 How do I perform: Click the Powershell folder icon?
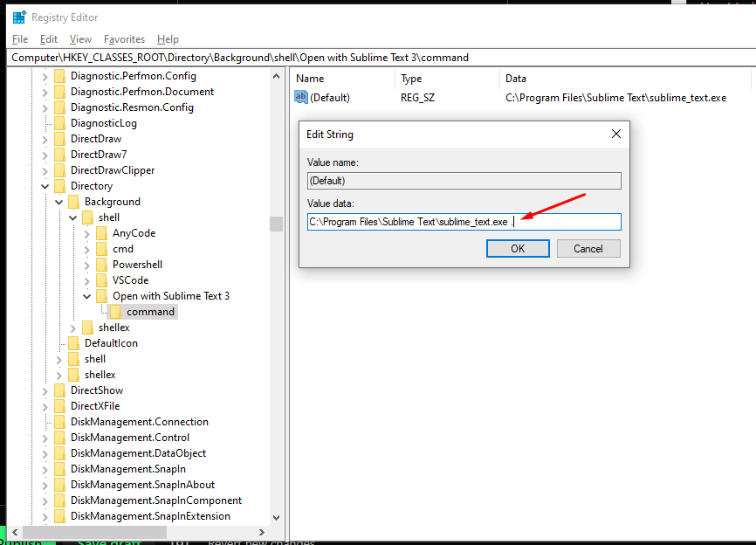coord(102,265)
